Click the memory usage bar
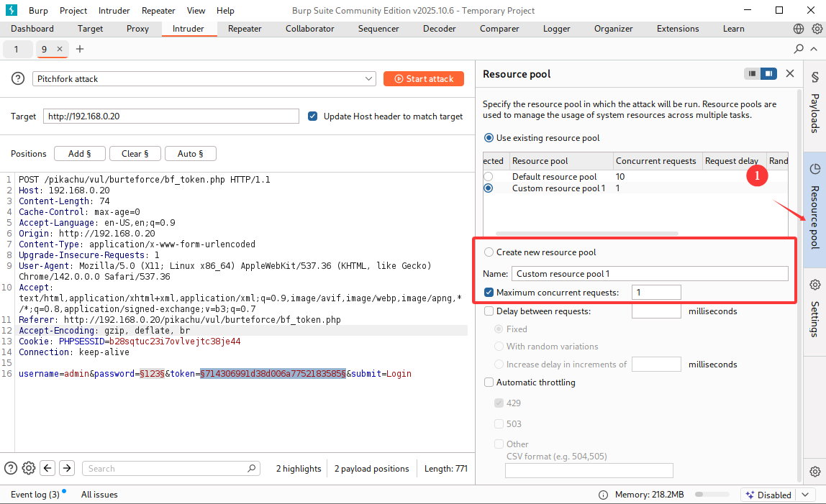Viewport: 826px width, 504px height. (x=712, y=495)
